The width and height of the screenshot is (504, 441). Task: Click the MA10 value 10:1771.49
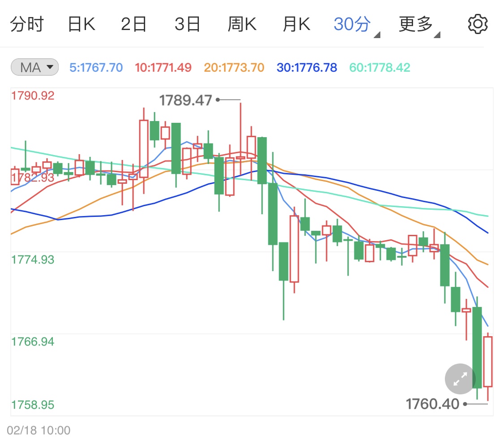[x=163, y=68]
